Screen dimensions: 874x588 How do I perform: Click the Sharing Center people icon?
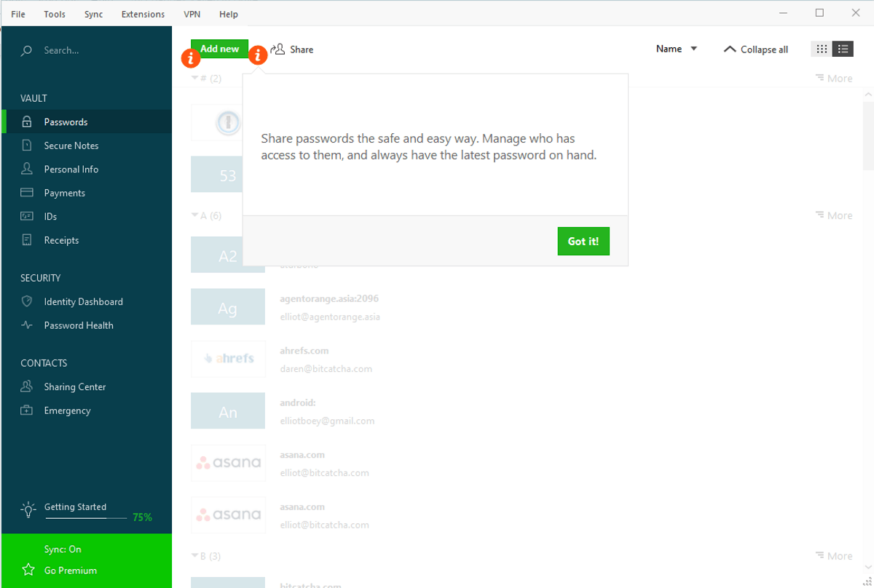pos(27,386)
